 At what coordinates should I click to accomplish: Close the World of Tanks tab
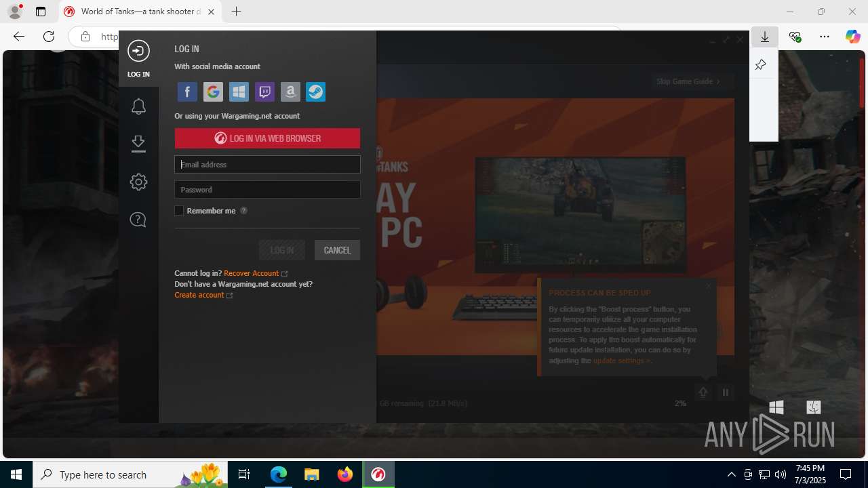pos(211,12)
